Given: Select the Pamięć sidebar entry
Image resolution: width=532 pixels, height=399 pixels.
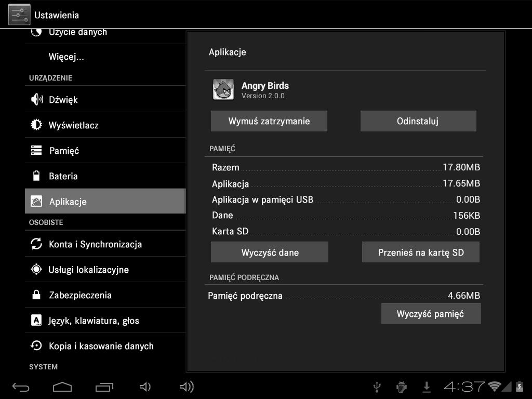Looking at the screenshot, I should coord(105,150).
